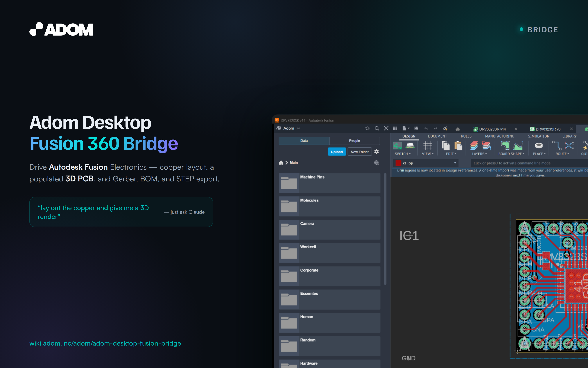Select the Data tab in the data panel
This screenshot has width=588, height=368.
pyautogui.click(x=304, y=141)
